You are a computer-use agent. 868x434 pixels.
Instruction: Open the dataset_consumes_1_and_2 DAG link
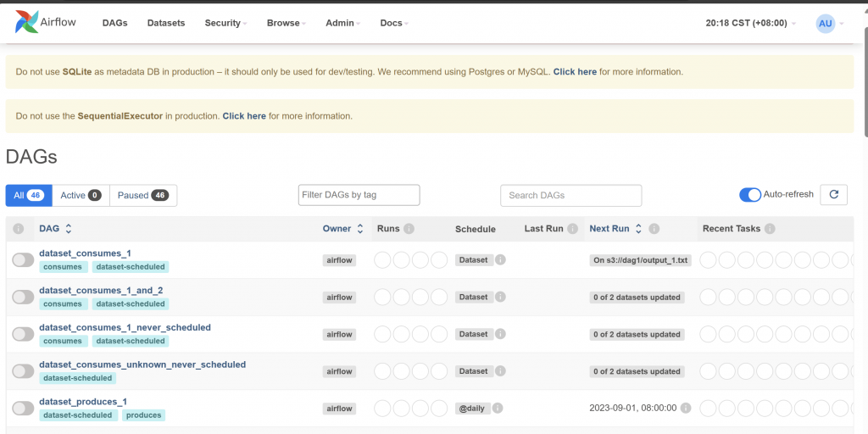101,290
